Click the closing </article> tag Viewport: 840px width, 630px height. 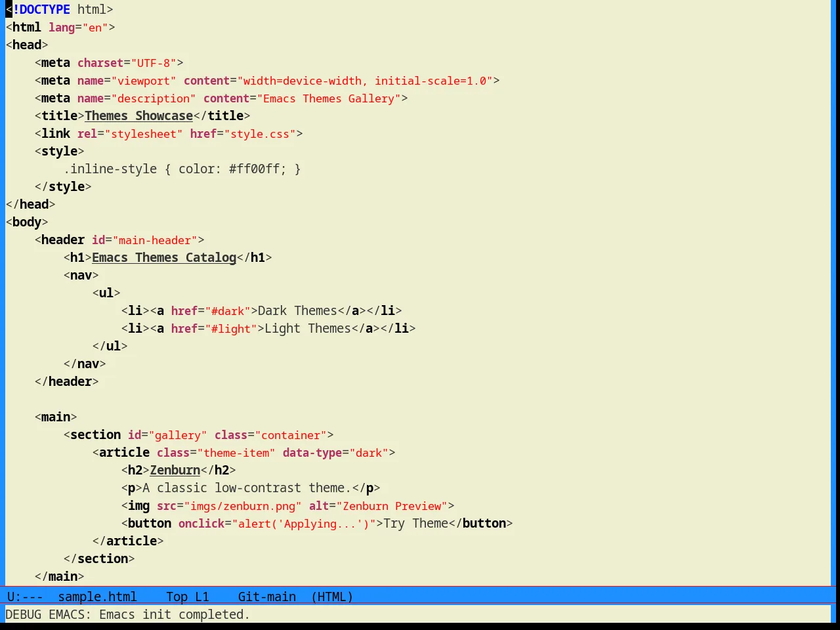[x=128, y=541]
